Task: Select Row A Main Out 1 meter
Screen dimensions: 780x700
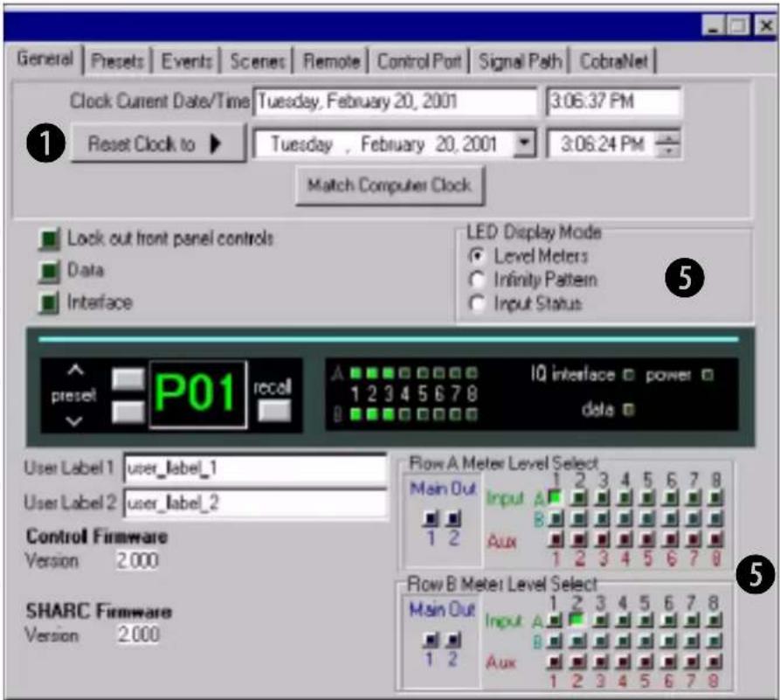Action: (431, 519)
